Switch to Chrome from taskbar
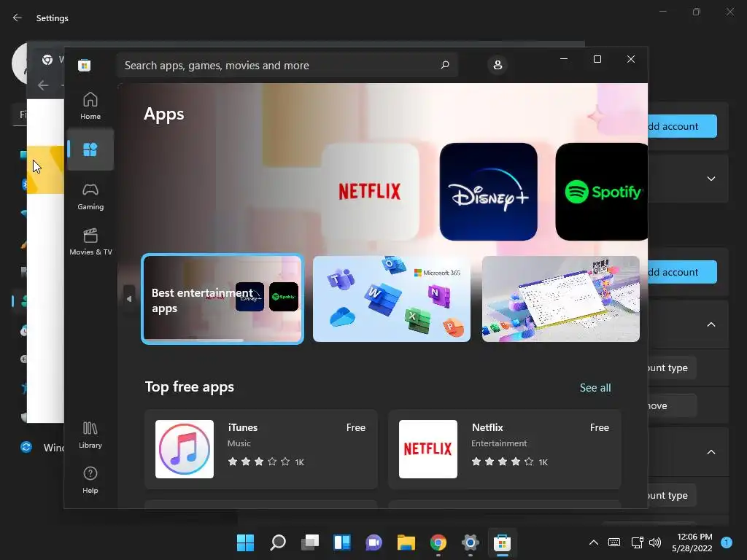747x560 pixels. tap(438, 542)
